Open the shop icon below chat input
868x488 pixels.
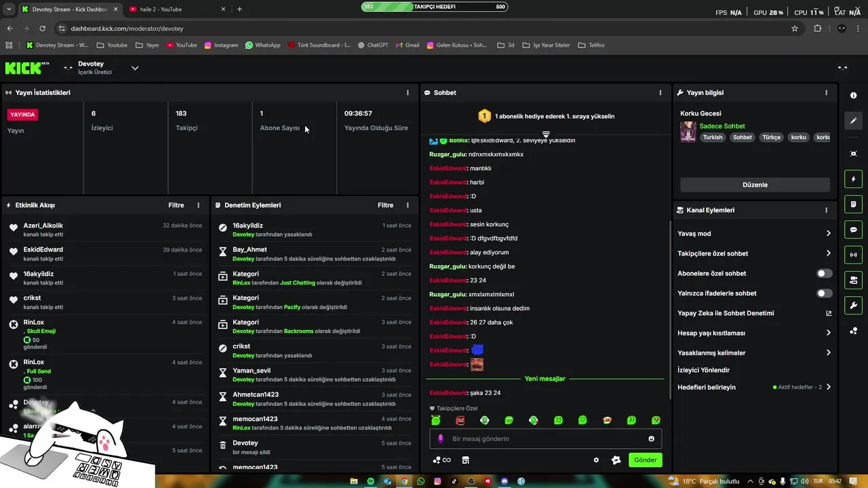(x=465, y=460)
